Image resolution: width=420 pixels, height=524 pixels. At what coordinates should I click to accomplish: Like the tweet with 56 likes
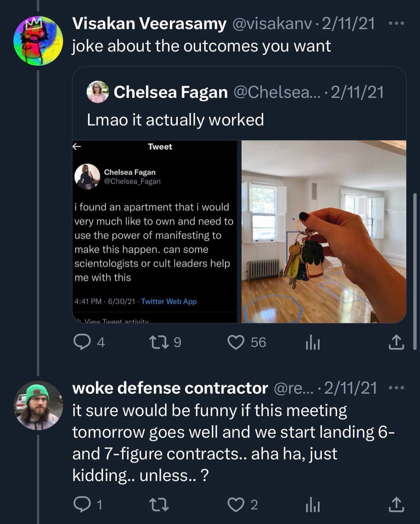click(x=236, y=343)
